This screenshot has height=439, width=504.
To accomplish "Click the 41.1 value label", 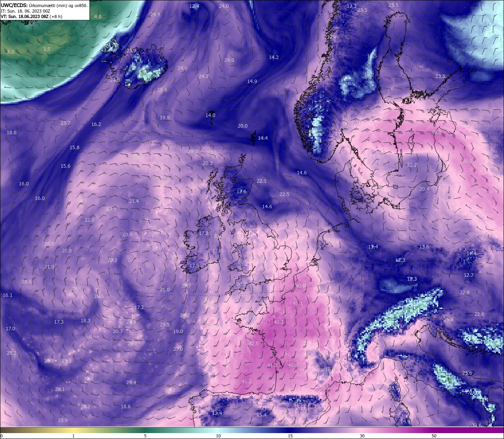I will (298, 304).
